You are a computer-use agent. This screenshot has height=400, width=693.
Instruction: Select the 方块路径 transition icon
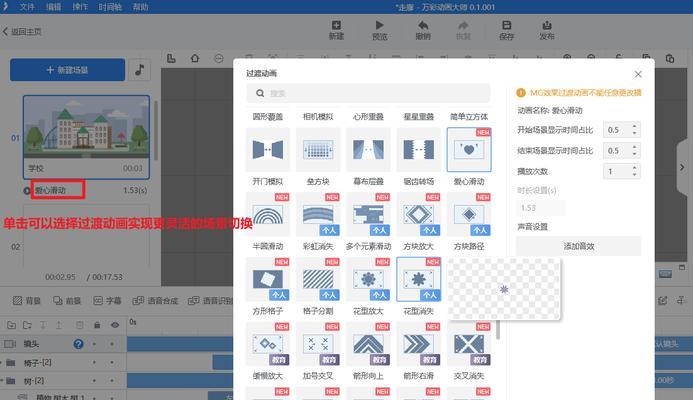click(x=469, y=214)
